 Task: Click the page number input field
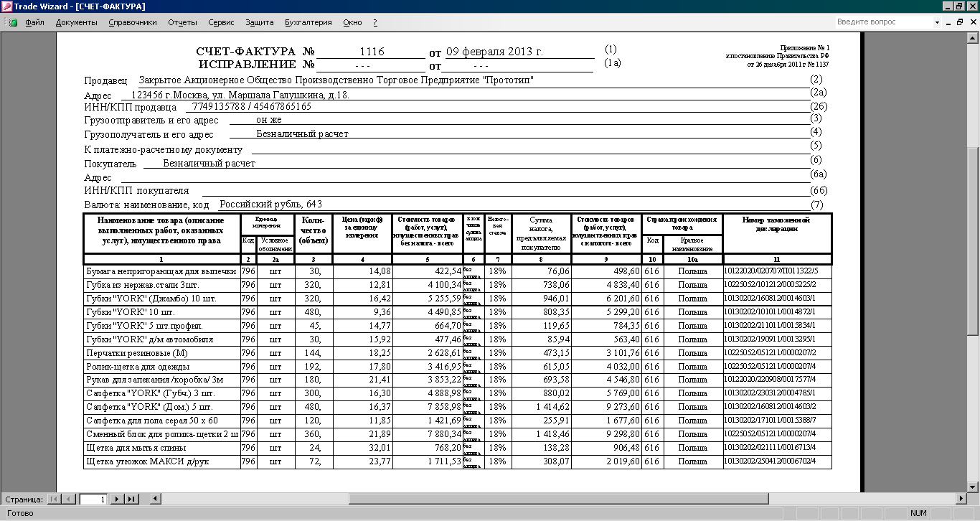tap(93, 499)
